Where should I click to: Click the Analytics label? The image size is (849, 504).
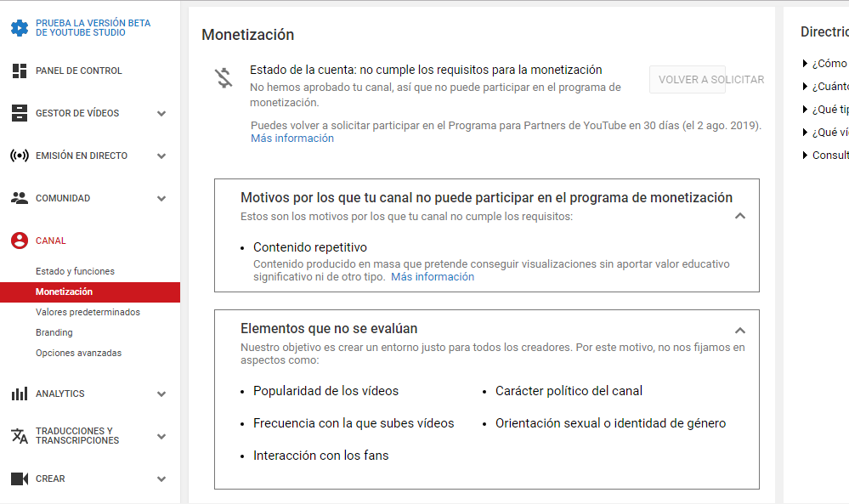[x=60, y=394]
